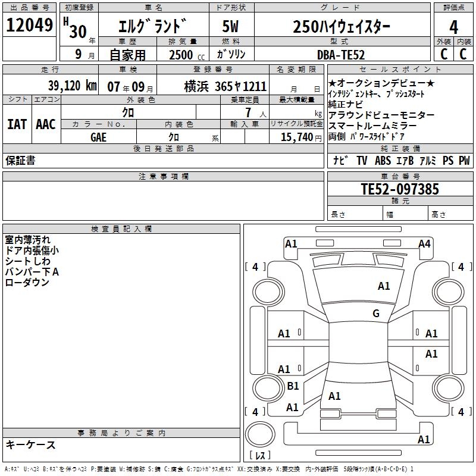
Task: Click the [レス] spare tire label
Action: tap(260, 455)
